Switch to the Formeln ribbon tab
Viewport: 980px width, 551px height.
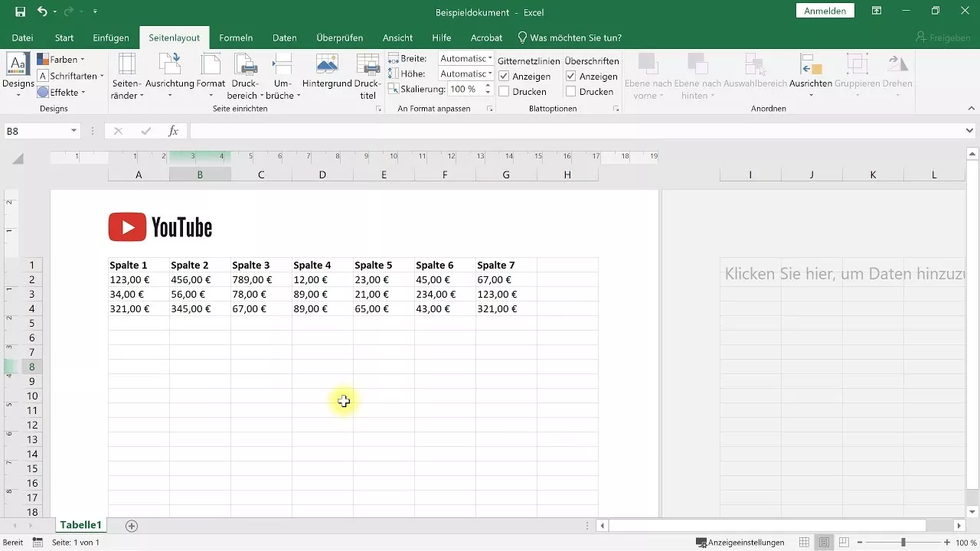(x=236, y=37)
